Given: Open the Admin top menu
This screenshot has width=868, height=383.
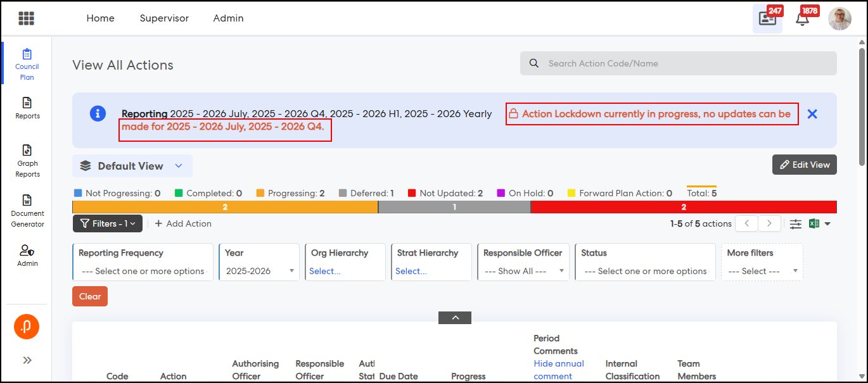Looking at the screenshot, I should tap(228, 18).
